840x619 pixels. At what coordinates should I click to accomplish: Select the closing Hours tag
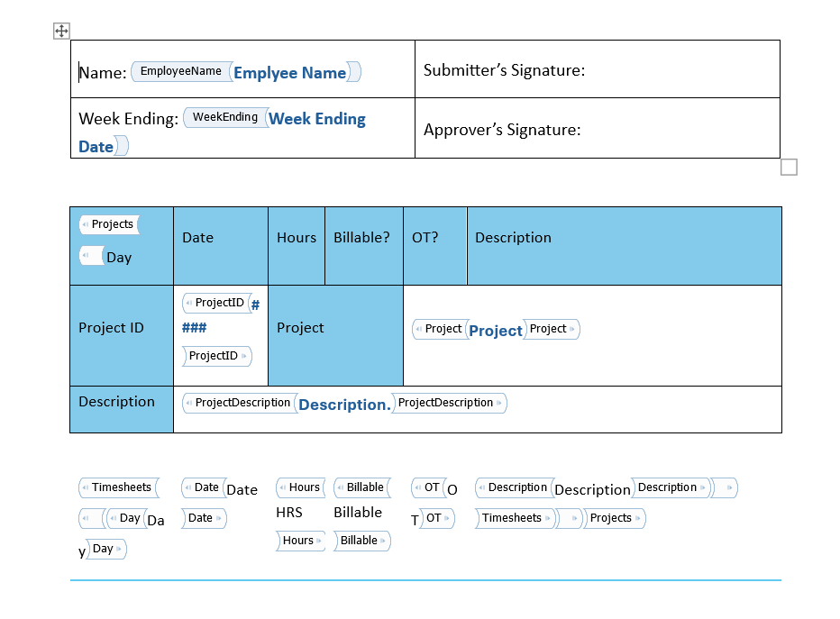(301, 541)
